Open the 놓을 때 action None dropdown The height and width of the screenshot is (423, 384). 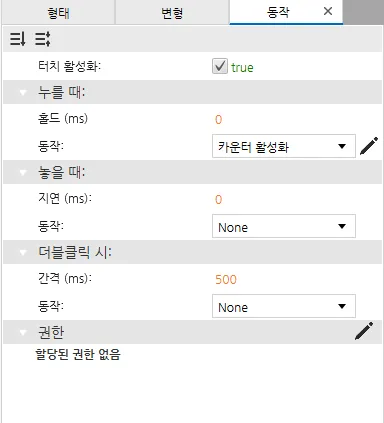pos(284,226)
